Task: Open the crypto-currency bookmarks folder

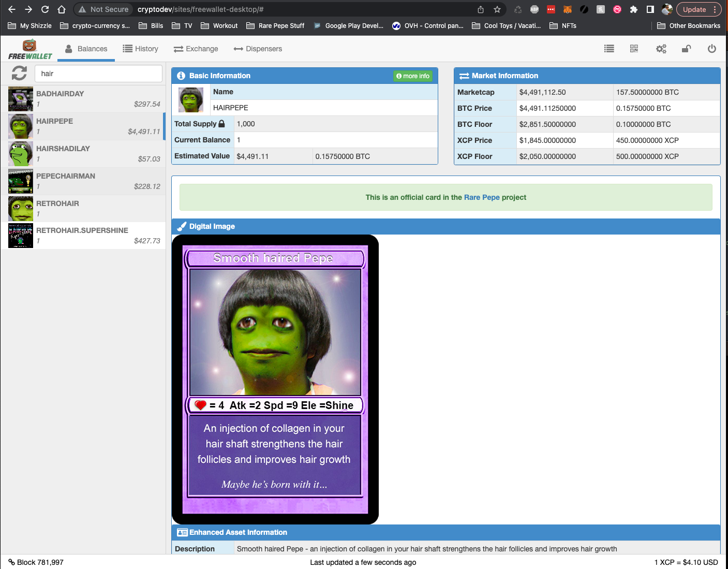Action: point(95,25)
